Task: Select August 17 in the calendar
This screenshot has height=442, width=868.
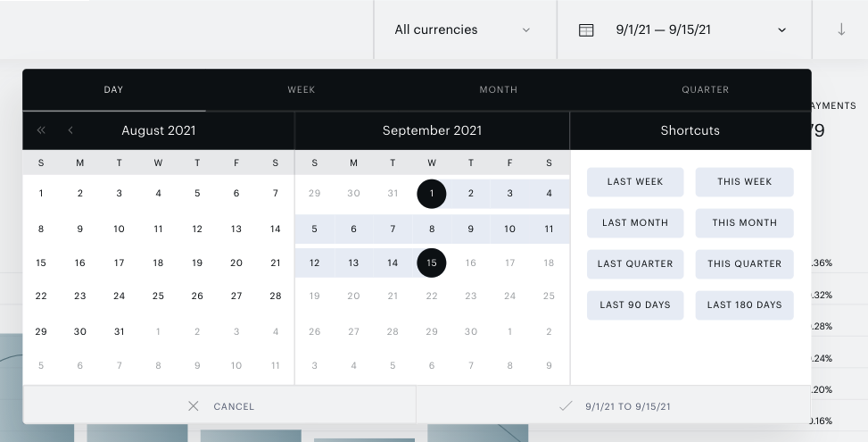Action: 119,263
